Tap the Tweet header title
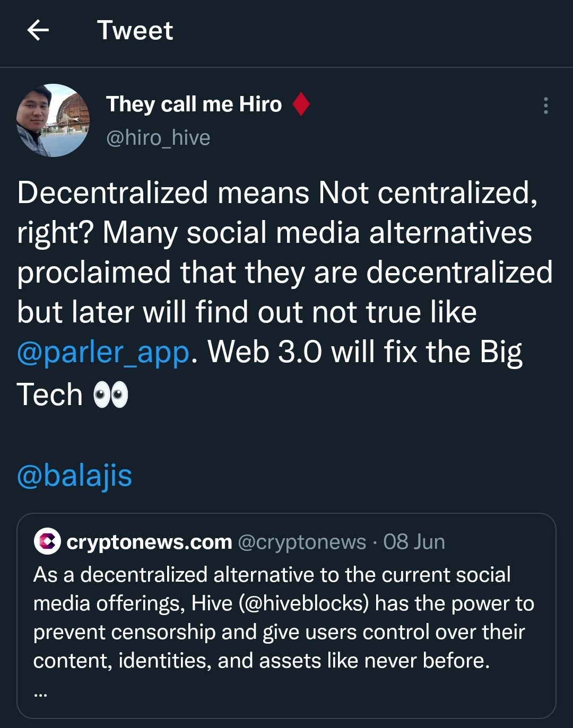 tap(135, 30)
